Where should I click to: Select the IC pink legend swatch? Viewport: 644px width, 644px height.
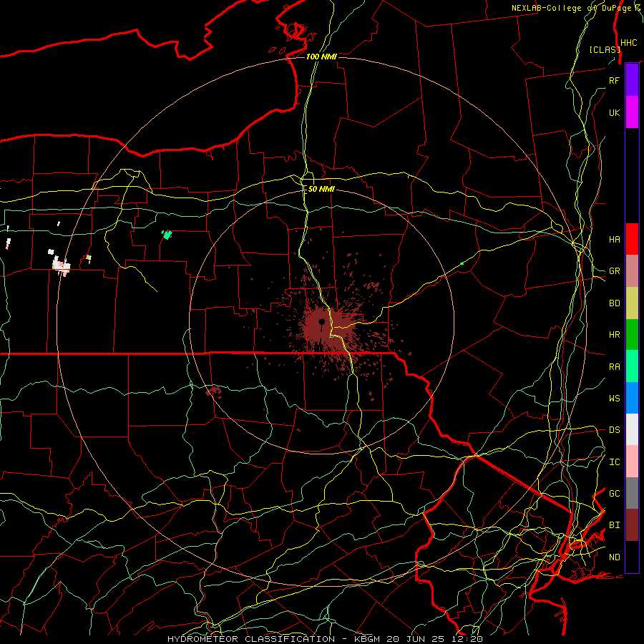[x=632, y=462]
